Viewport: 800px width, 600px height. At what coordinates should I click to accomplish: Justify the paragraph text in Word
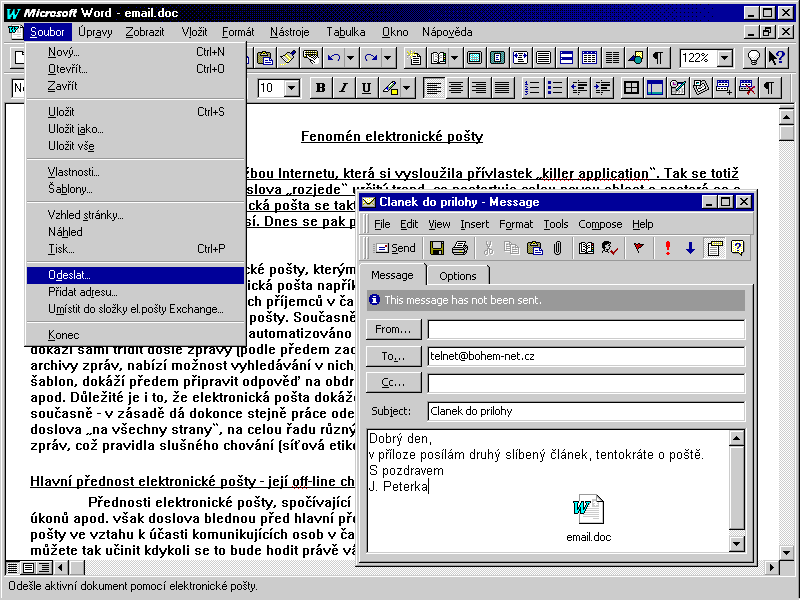pos(502,88)
